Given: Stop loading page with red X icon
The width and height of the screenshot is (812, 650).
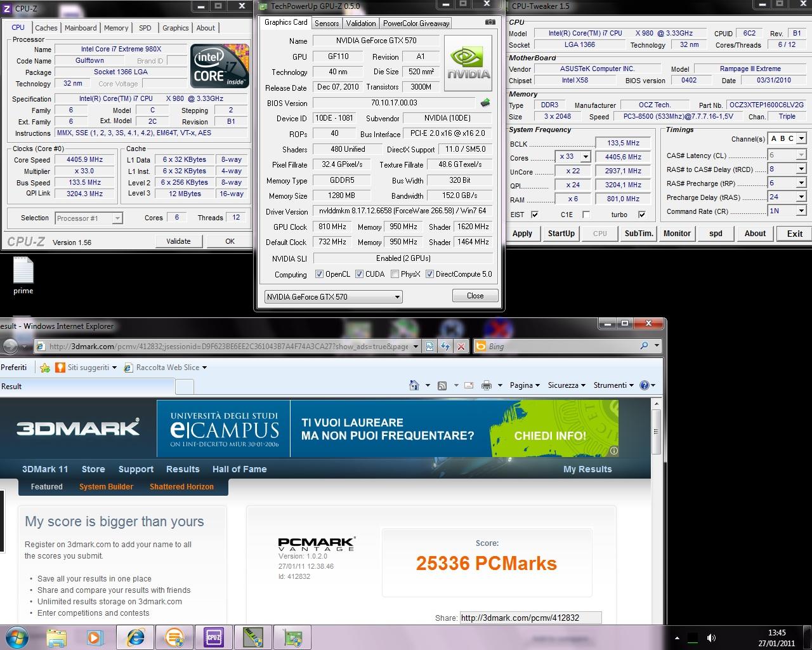Looking at the screenshot, I should 461,346.
